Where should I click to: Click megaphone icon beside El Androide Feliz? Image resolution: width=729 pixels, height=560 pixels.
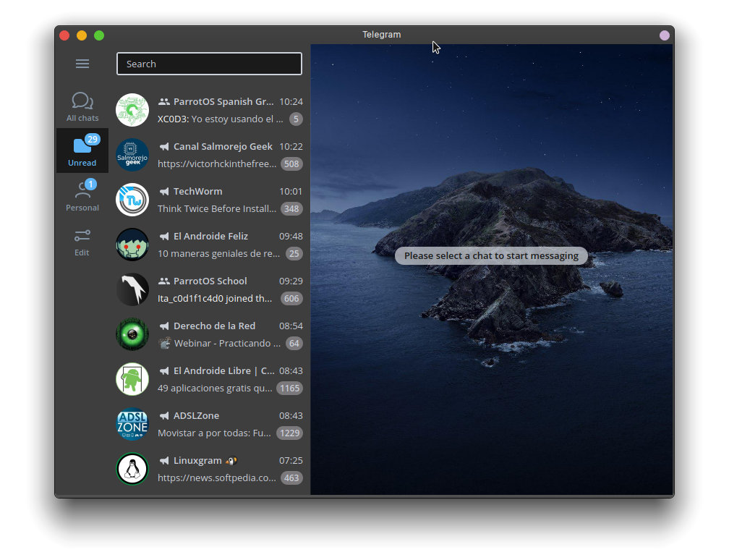tap(164, 237)
